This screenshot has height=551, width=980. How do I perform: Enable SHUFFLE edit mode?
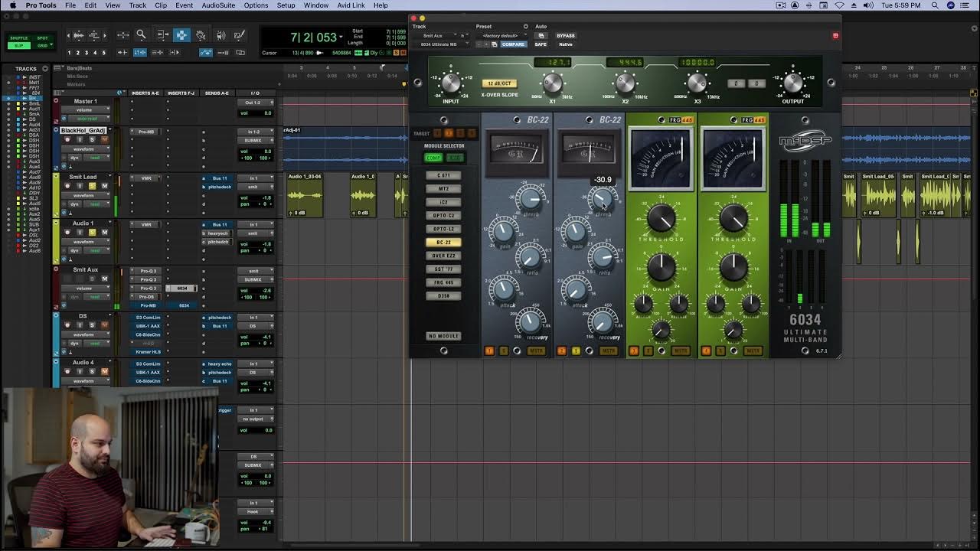pos(18,38)
